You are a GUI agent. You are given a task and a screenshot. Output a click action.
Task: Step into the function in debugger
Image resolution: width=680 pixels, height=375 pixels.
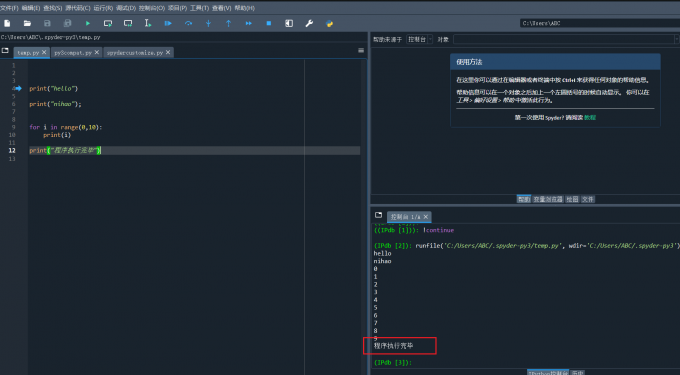[x=208, y=23]
